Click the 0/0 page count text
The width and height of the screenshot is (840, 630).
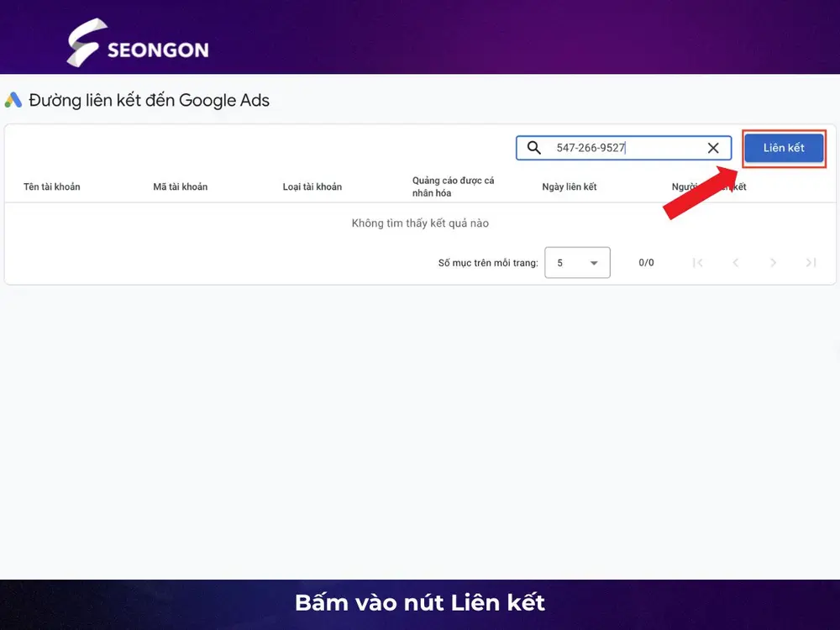[x=646, y=262]
